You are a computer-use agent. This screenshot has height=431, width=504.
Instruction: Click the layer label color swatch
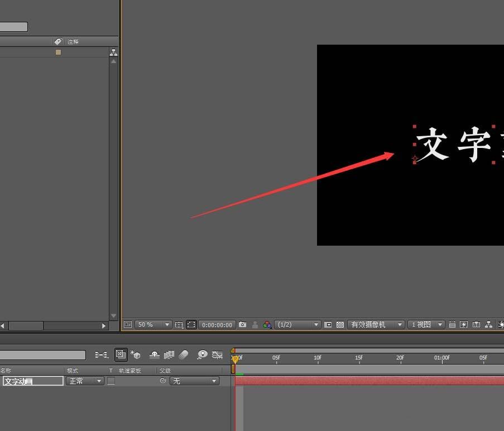[x=58, y=52]
